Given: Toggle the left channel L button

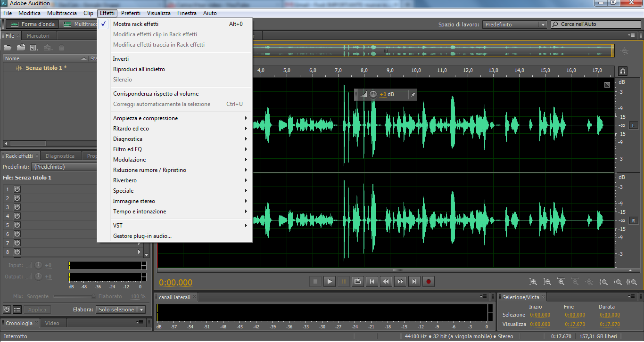Looking at the screenshot, I should [x=633, y=125].
